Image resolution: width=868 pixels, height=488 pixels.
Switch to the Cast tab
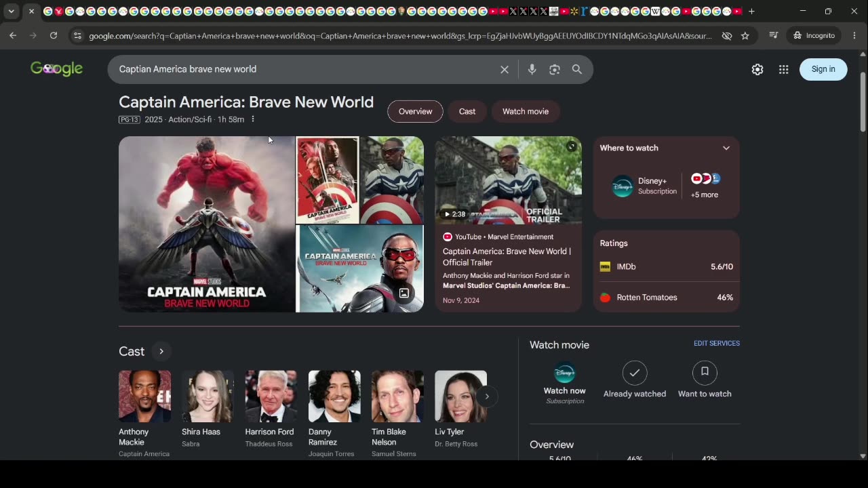tap(467, 111)
